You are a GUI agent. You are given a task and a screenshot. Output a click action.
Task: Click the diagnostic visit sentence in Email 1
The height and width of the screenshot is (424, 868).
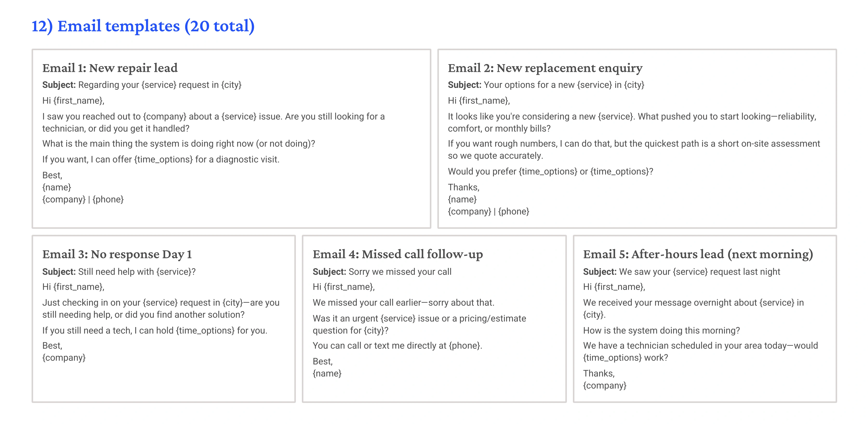[161, 160]
